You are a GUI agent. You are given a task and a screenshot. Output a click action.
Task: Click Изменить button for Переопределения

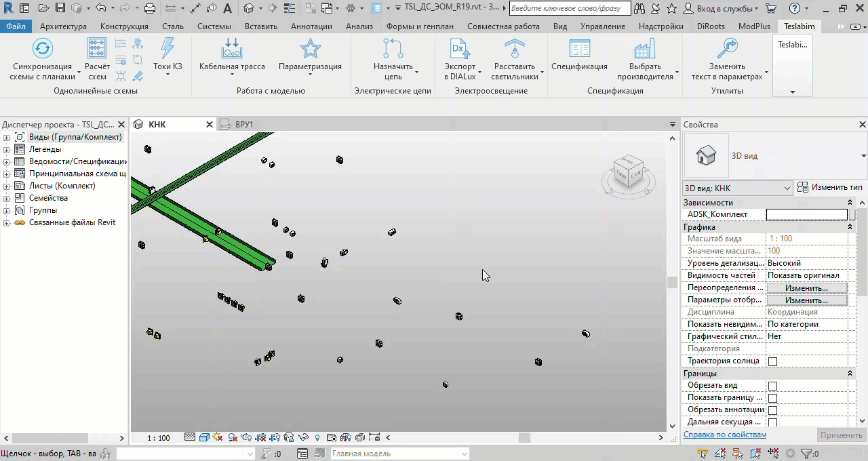point(806,288)
